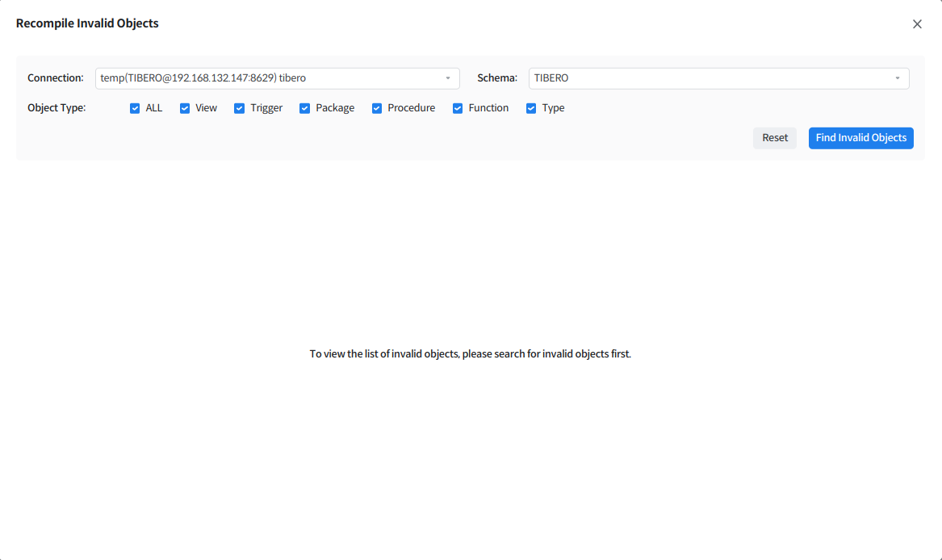942x560 pixels.
Task: Uncheck the Package checkbox
Action: coord(305,108)
